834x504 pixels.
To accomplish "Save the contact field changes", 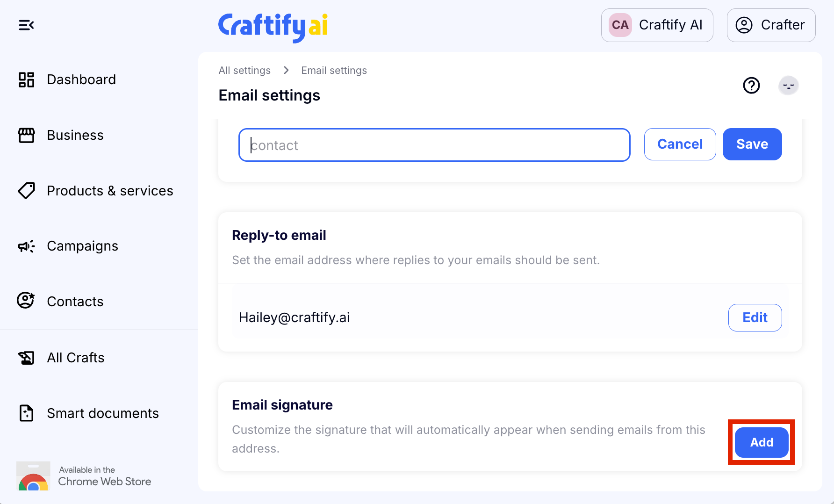I will click(752, 144).
